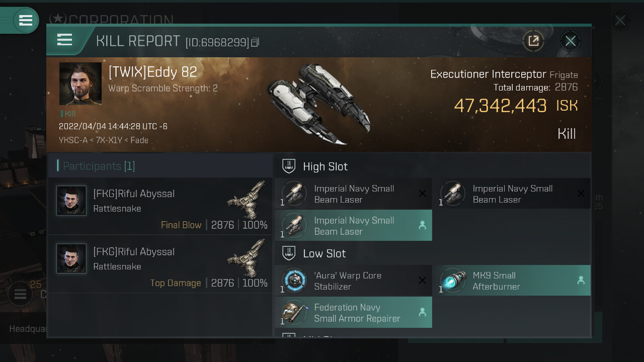Close the Kill Report window
Image resolution: width=644 pixels, height=362 pixels.
570,41
